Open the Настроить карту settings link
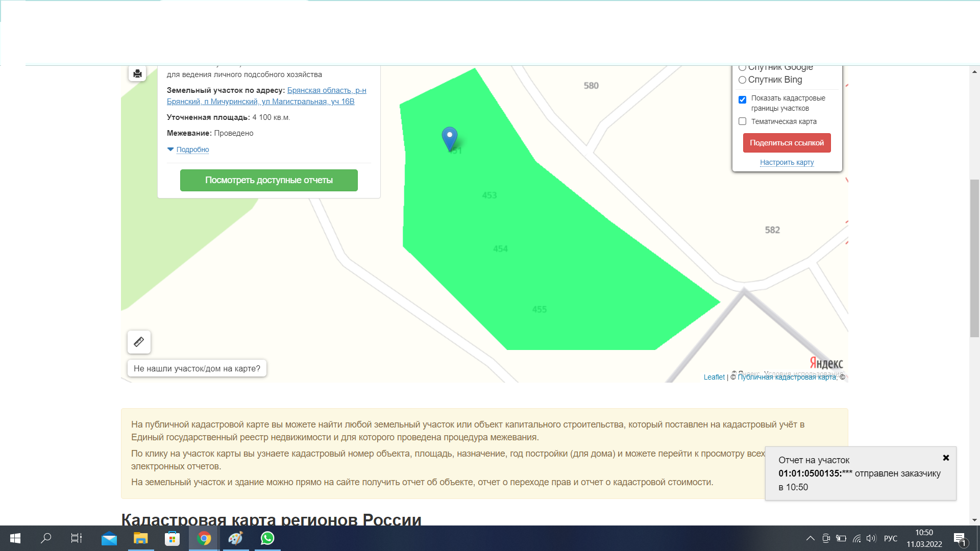 [x=787, y=162]
